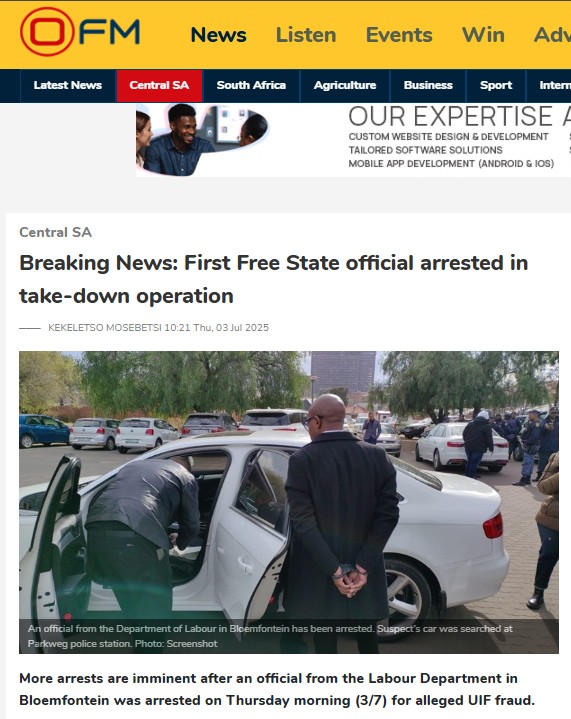Open the Listen menu

coord(306,35)
